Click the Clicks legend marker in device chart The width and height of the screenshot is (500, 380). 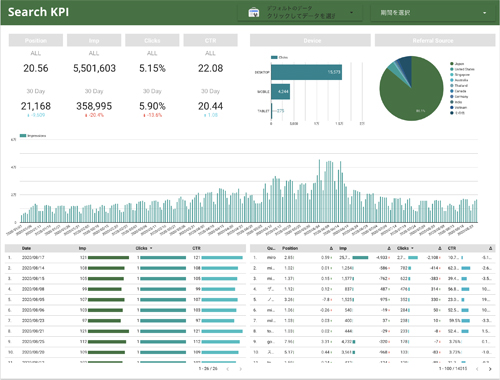(x=274, y=57)
